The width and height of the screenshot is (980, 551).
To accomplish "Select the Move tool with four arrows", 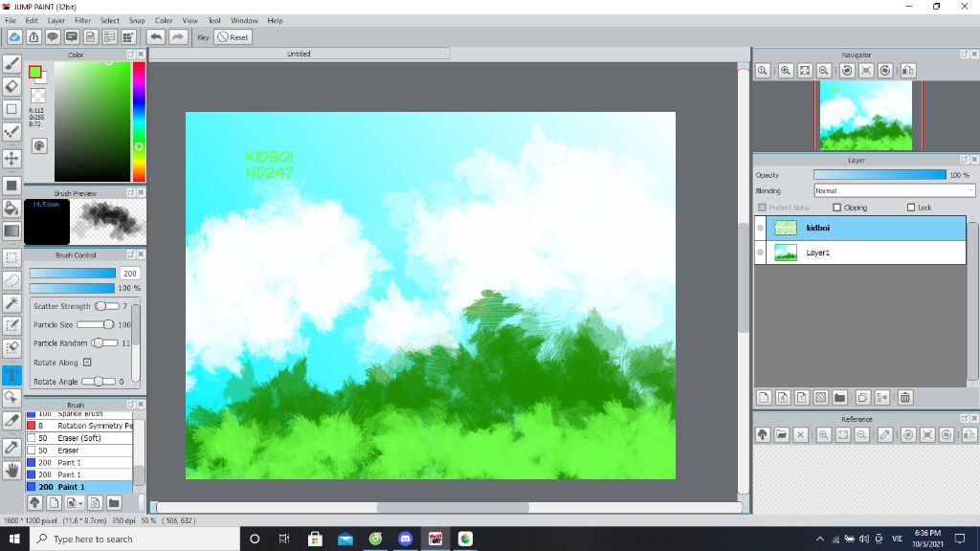I will point(11,158).
